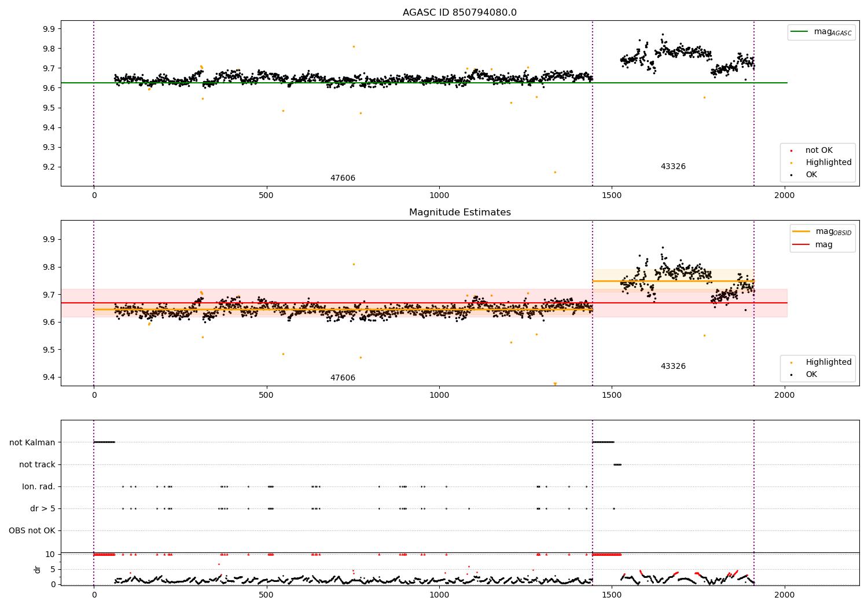
Task: Click the "9.2" y-axis tick in AGASC plot
Action: [x=49, y=167]
